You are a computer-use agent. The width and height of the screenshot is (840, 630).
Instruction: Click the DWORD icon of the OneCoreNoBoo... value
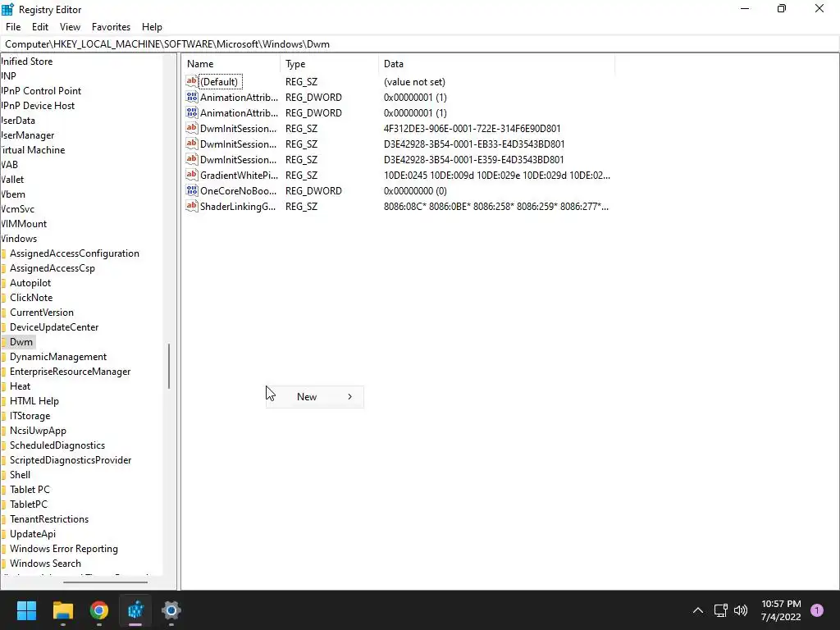point(191,190)
